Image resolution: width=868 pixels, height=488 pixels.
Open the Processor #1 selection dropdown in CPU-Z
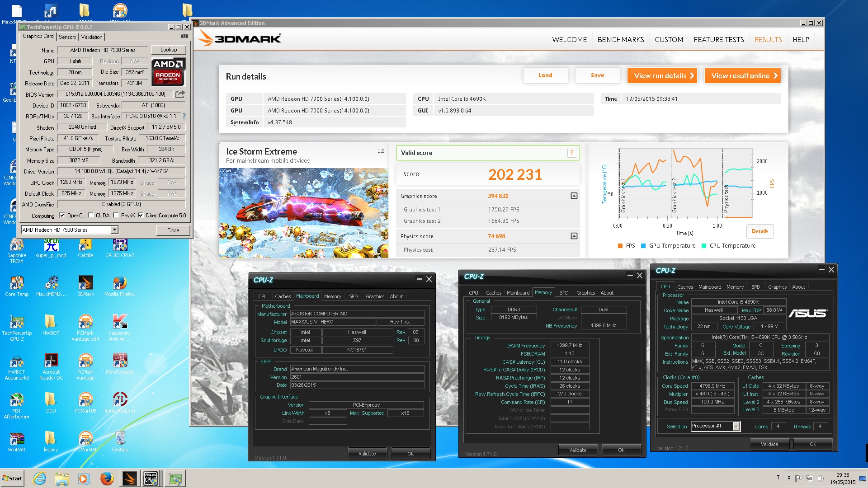[x=736, y=426]
